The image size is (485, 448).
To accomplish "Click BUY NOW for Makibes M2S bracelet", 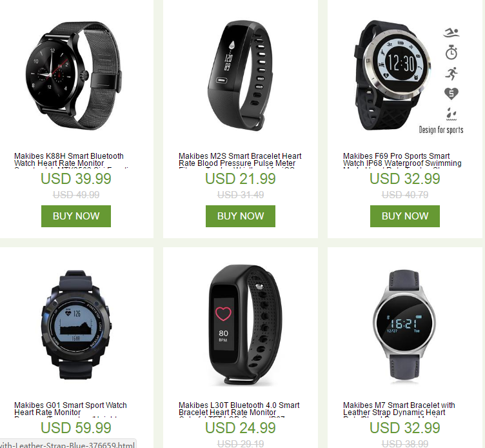I will (x=241, y=216).
